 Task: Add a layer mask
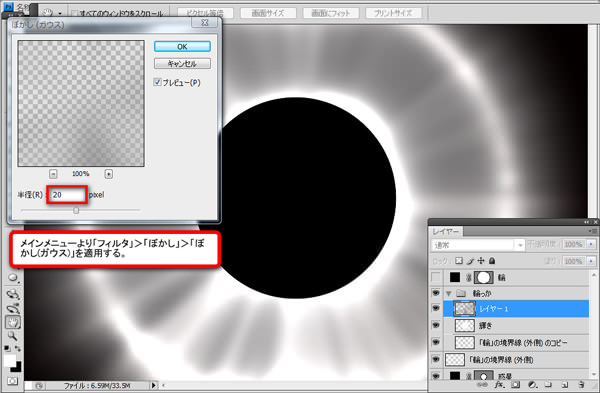515,385
